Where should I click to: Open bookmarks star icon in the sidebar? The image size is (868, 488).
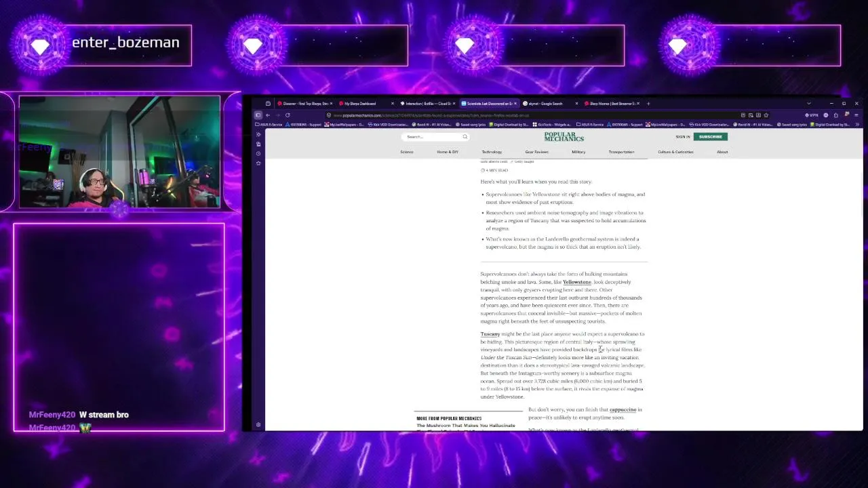click(x=258, y=163)
